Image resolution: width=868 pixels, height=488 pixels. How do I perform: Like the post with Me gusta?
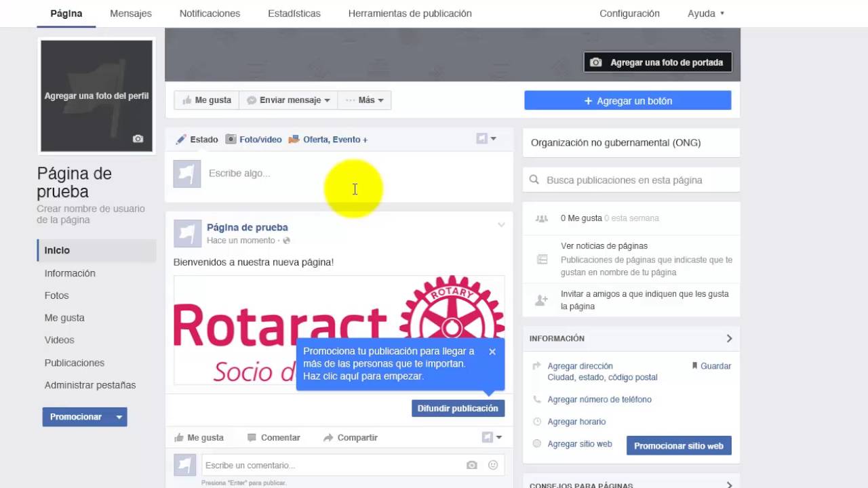click(199, 438)
